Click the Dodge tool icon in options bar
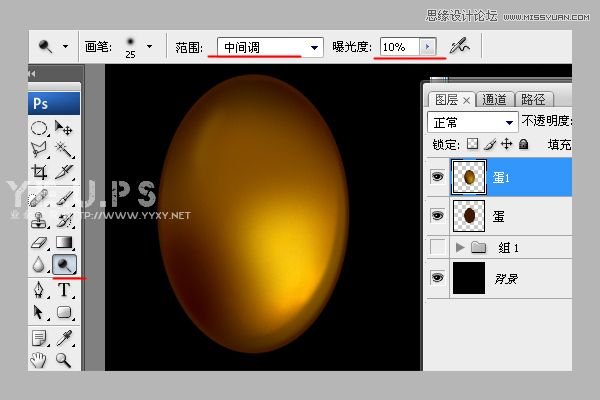Image resolution: width=600 pixels, height=400 pixels. (x=46, y=47)
